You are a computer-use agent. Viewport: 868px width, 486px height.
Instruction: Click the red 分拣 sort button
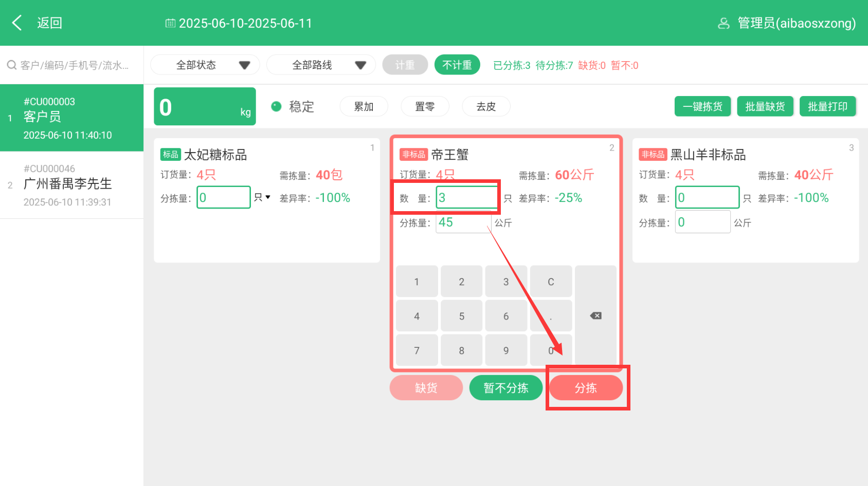(586, 388)
